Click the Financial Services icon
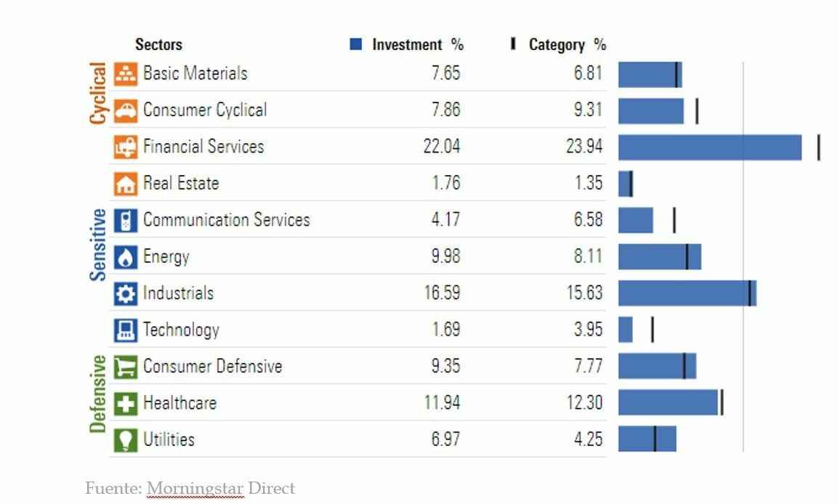Image resolution: width=838 pixels, height=504 pixels. click(x=126, y=147)
